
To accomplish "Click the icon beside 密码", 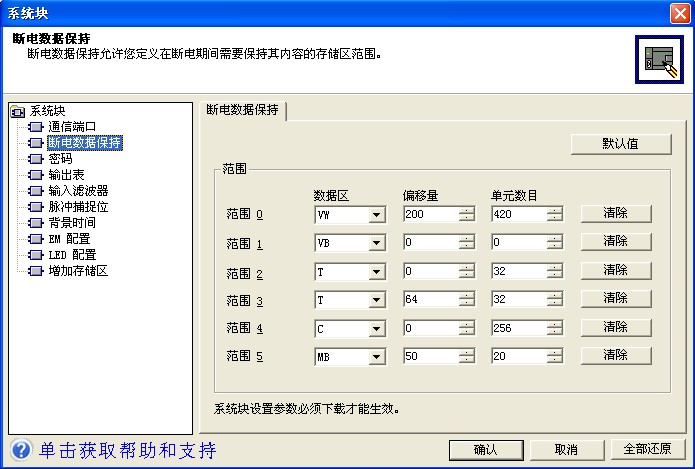I will 36,159.
